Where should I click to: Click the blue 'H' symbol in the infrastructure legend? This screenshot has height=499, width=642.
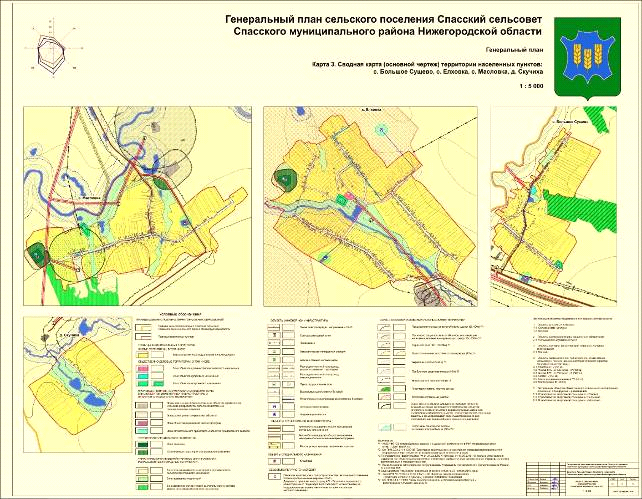click(x=274, y=407)
